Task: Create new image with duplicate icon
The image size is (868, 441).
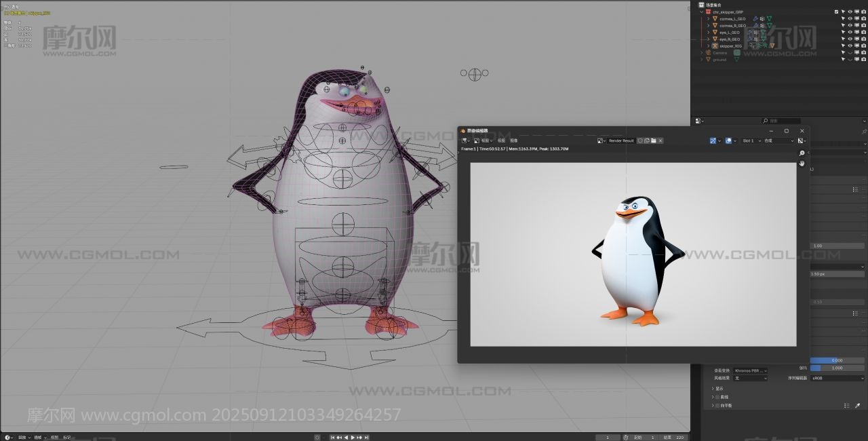Action: (647, 140)
